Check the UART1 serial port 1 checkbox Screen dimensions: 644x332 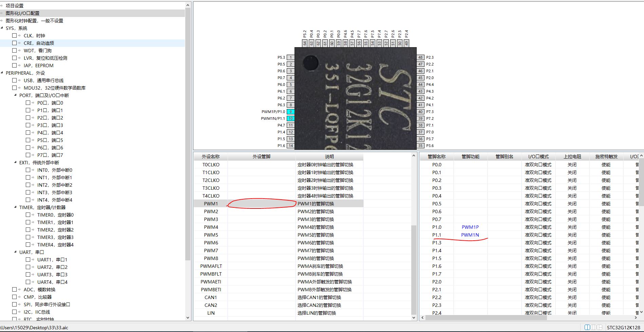tap(28, 260)
